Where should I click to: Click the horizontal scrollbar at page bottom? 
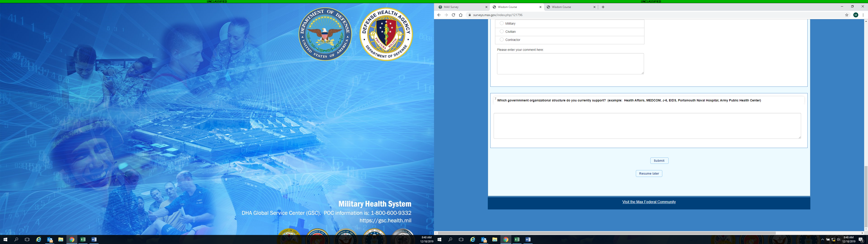(x=606, y=233)
